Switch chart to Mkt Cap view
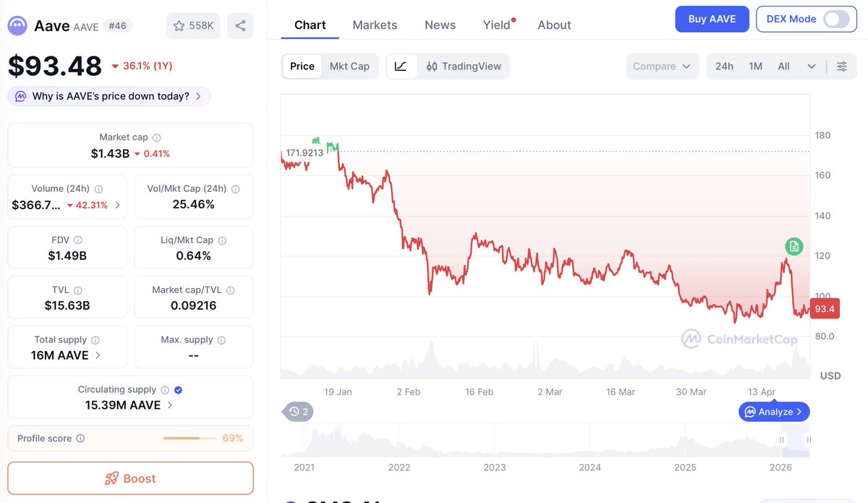The height and width of the screenshot is (503, 868). pos(349,67)
